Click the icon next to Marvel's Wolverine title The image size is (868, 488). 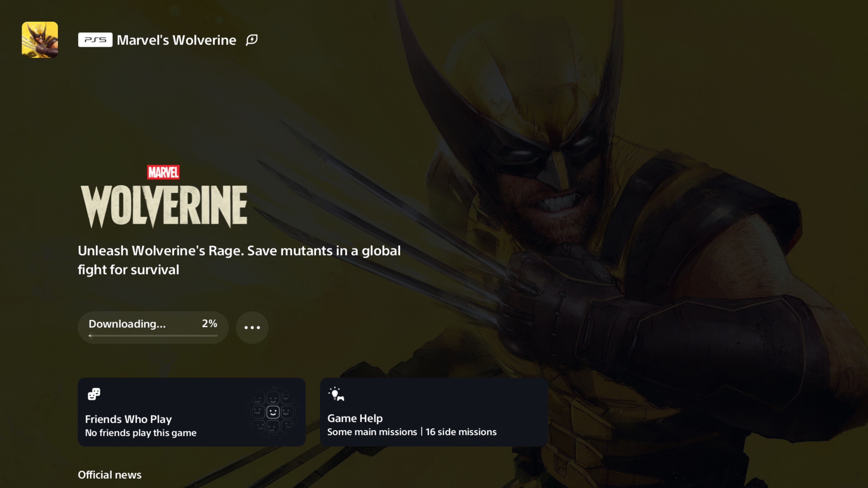point(252,40)
